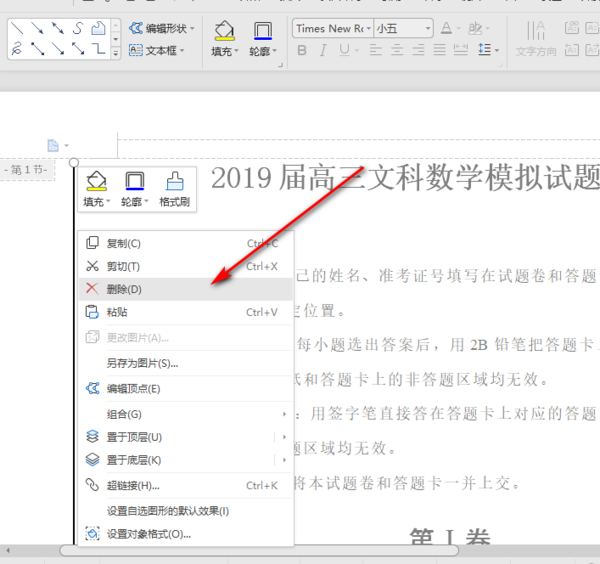Click the horizontal scrollbar thumb
The height and width of the screenshot is (564, 600).
point(259,551)
